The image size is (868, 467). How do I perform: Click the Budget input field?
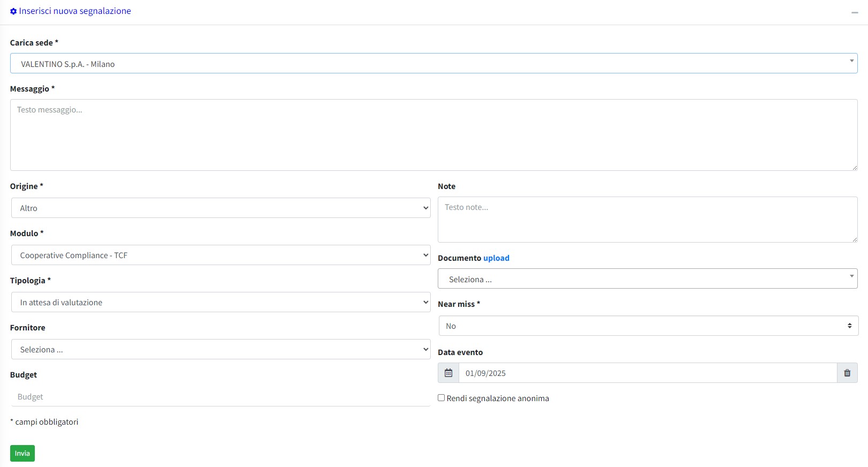pos(220,397)
